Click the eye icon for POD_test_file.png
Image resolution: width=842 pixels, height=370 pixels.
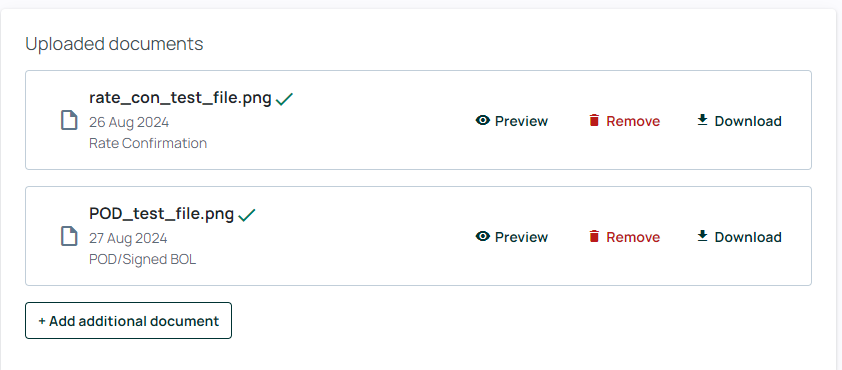[x=483, y=236]
